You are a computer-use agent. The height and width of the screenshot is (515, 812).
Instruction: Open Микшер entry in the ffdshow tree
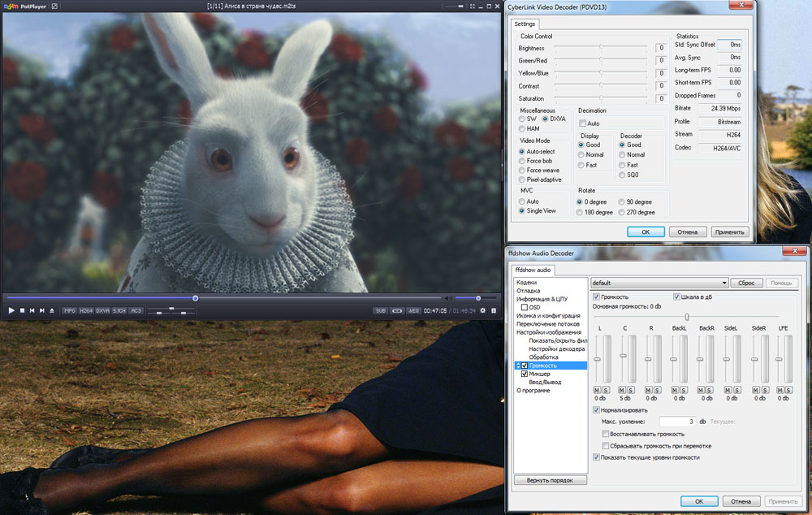click(540, 374)
